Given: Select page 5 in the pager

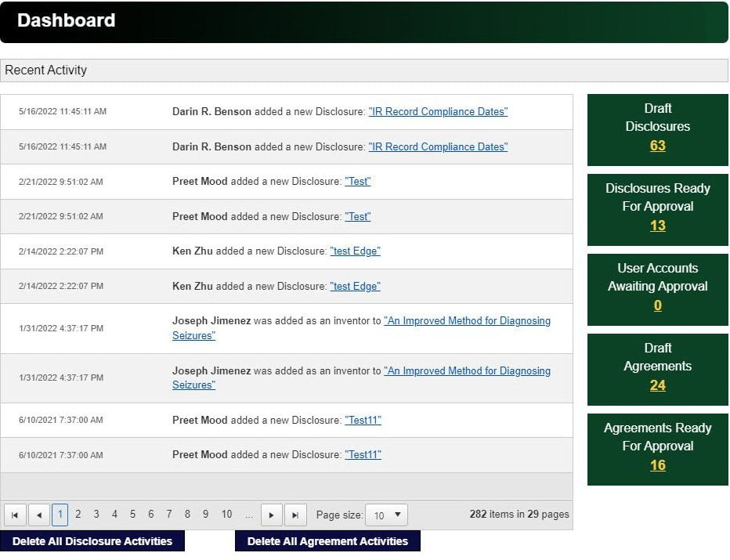Looking at the screenshot, I should coord(132,515).
